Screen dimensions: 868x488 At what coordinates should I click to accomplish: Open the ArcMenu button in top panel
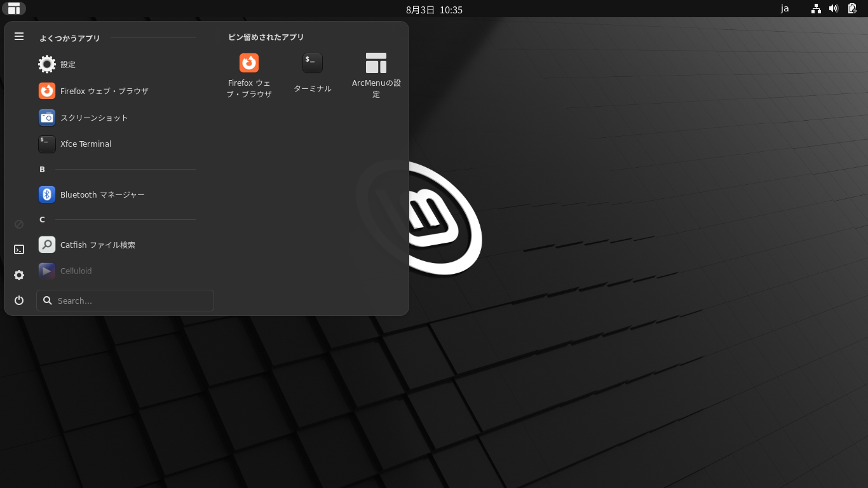[x=14, y=9]
